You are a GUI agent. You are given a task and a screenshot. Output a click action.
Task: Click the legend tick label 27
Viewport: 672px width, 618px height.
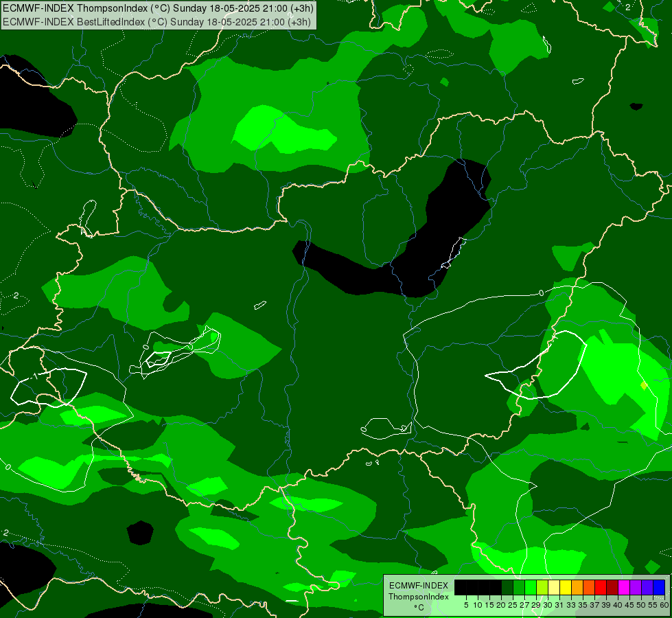point(524,605)
